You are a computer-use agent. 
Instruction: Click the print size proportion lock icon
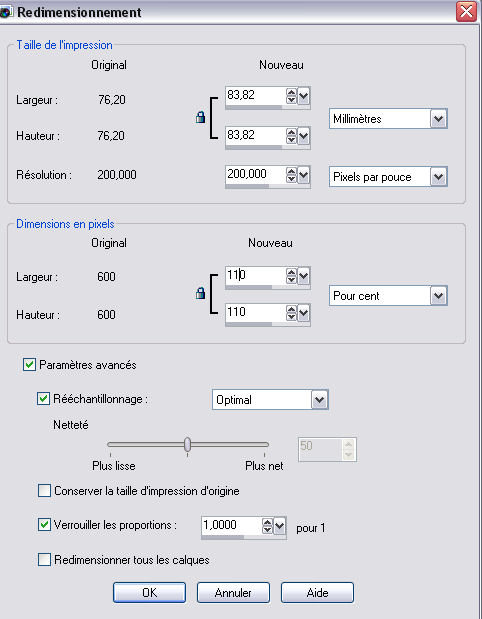pyautogui.click(x=201, y=117)
